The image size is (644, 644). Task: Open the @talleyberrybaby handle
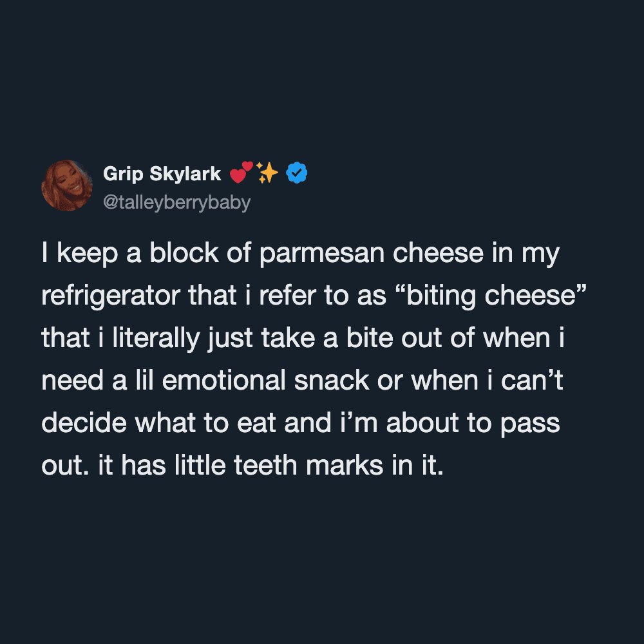[176, 202]
